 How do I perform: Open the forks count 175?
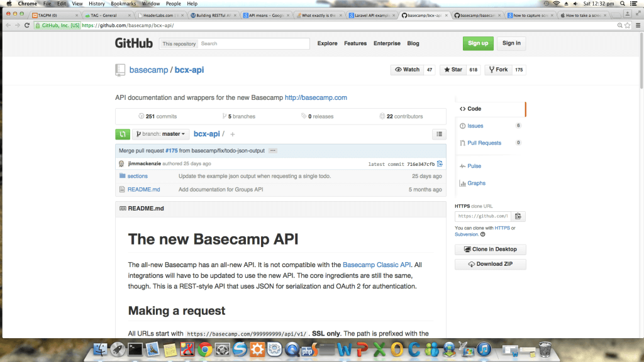[x=519, y=70]
